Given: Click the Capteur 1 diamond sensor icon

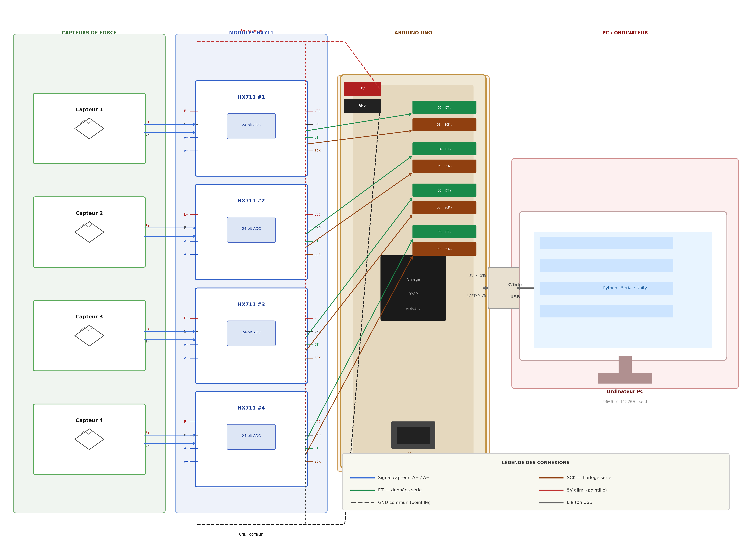Looking at the screenshot, I should point(89,128).
